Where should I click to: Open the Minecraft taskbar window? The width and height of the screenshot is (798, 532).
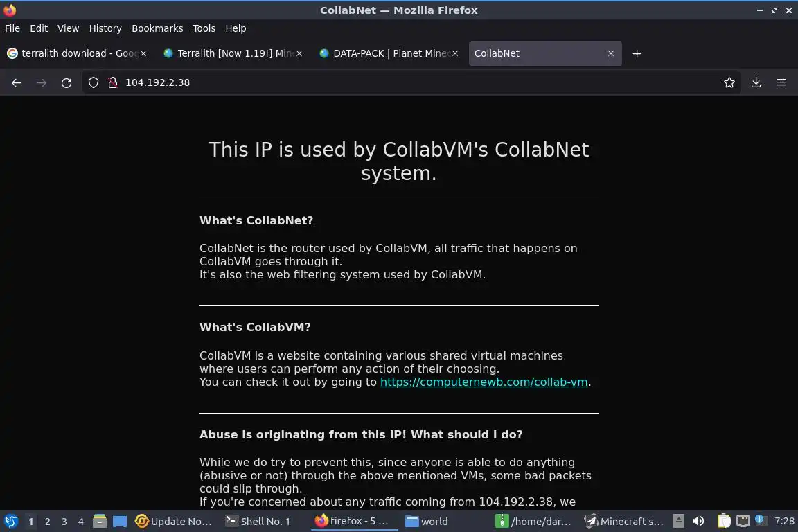(x=624, y=522)
